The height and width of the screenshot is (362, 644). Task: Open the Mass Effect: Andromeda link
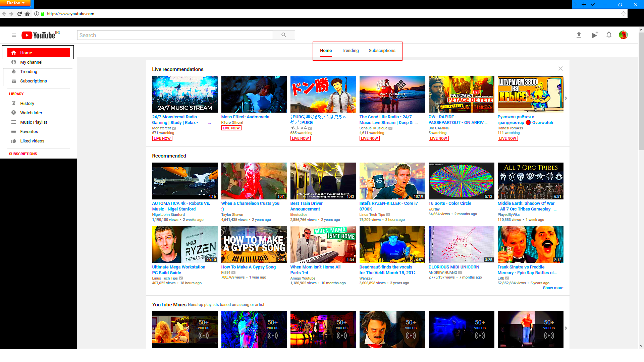pyautogui.click(x=245, y=117)
